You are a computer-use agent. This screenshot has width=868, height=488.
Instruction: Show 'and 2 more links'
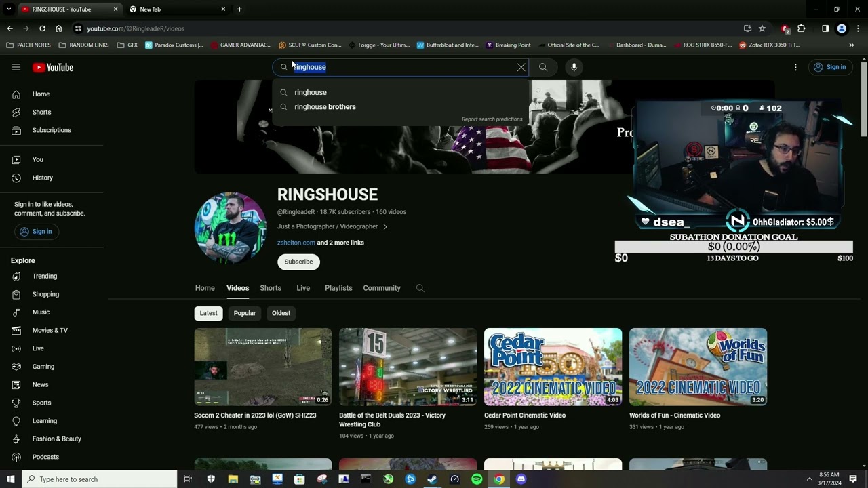tap(340, 243)
